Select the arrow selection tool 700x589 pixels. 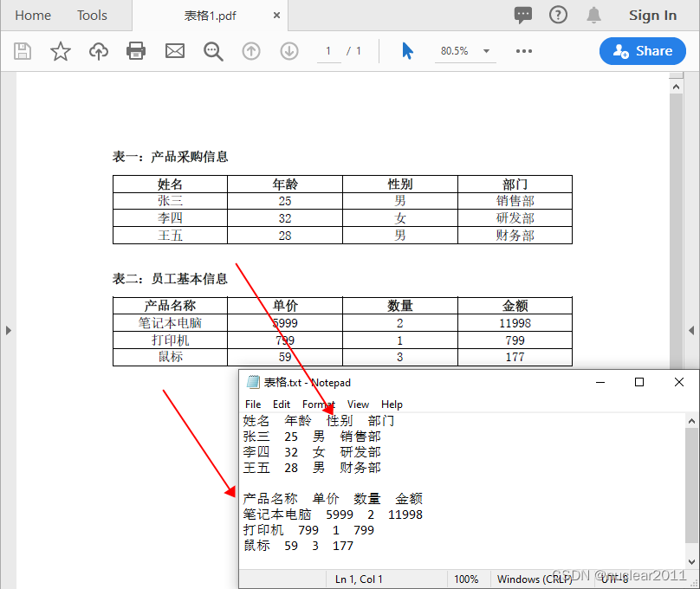pos(407,51)
